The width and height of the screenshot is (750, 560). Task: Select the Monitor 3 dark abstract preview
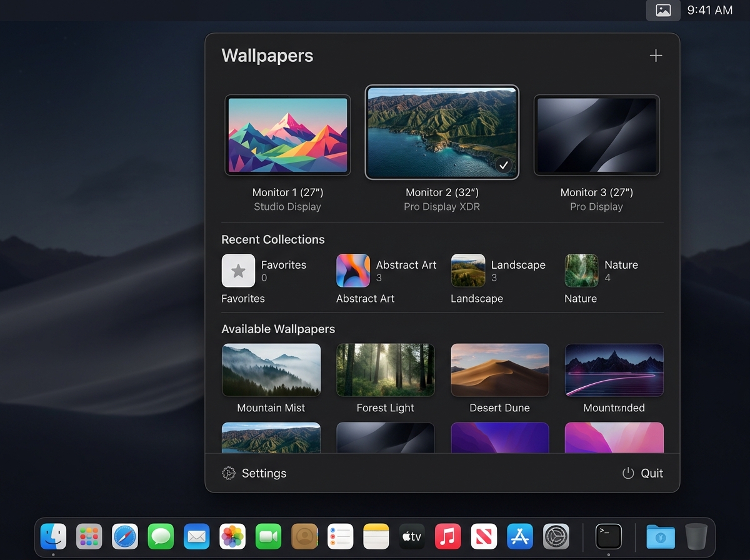point(596,135)
